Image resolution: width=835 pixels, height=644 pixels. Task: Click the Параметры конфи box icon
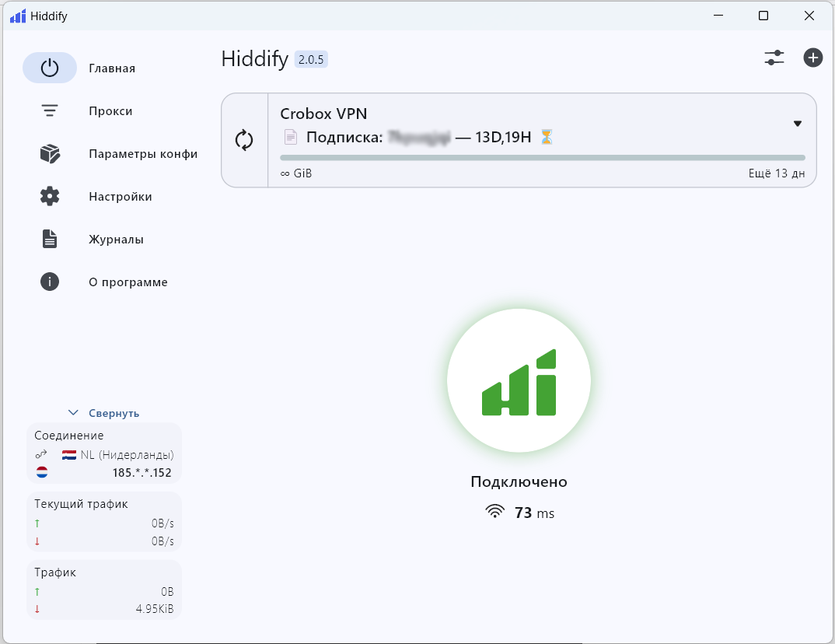[x=50, y=154]
